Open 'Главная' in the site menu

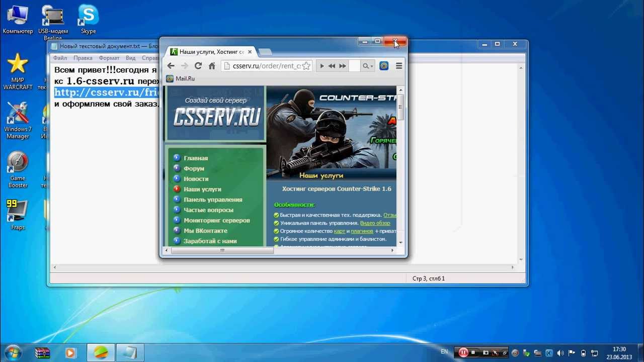point(196,158)
